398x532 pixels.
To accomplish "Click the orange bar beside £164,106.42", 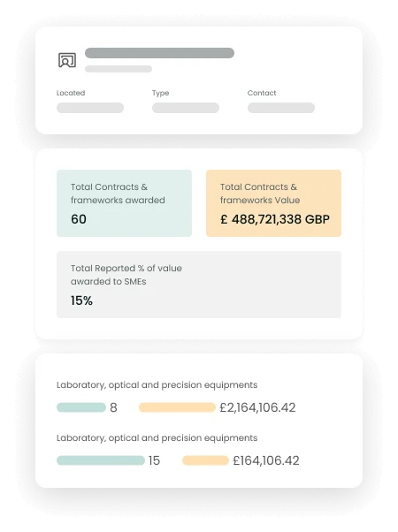I will [205, 460].
